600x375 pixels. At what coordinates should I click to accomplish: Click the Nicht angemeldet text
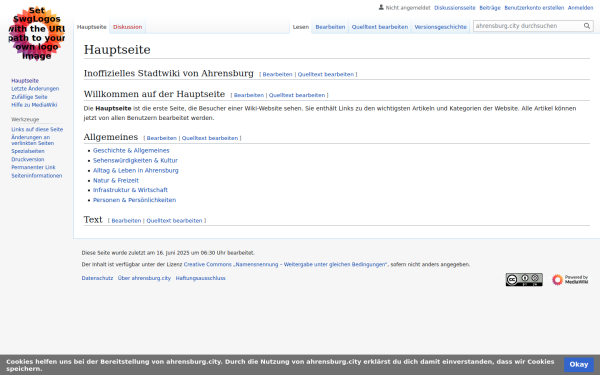click(x=408, y=8)
